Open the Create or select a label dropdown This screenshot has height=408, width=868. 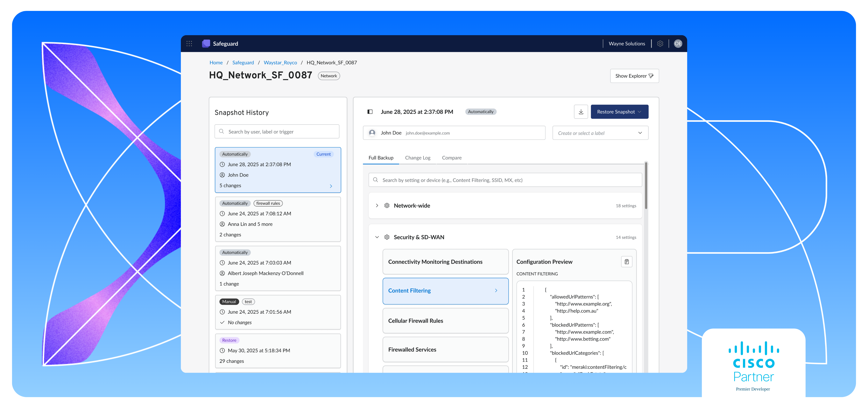600,133
